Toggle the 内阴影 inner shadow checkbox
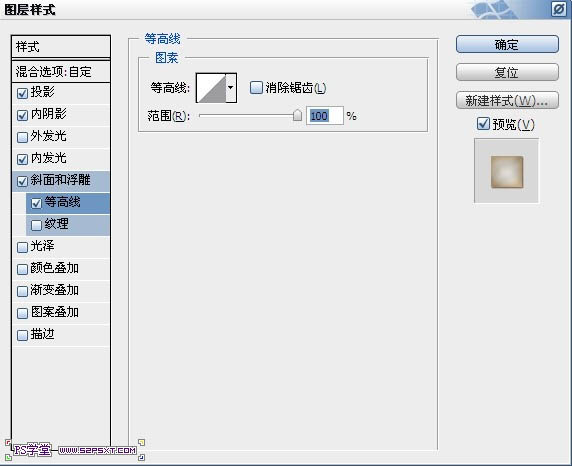Screen dimensions: 572x466 click(22, 115)
